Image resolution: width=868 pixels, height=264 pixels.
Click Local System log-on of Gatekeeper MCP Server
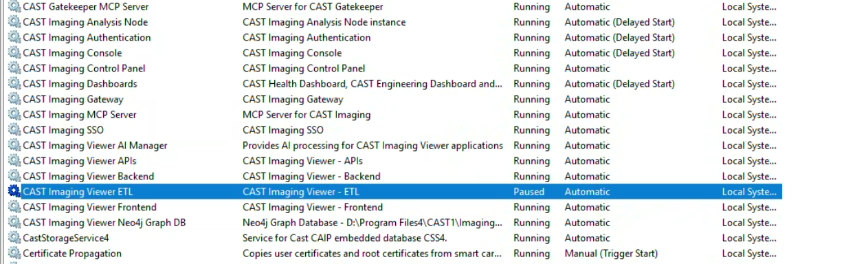[x=749, y=7]
